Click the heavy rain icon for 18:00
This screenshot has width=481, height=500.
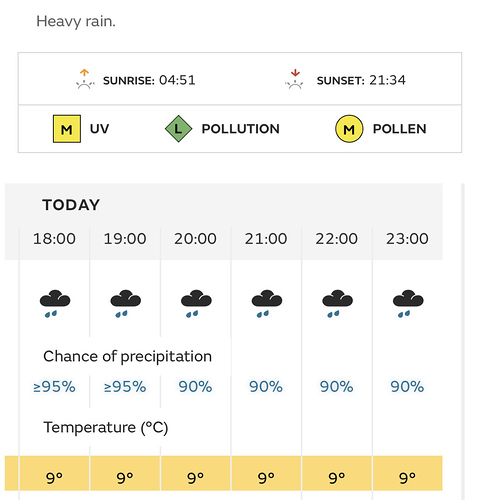click(55, 304)
